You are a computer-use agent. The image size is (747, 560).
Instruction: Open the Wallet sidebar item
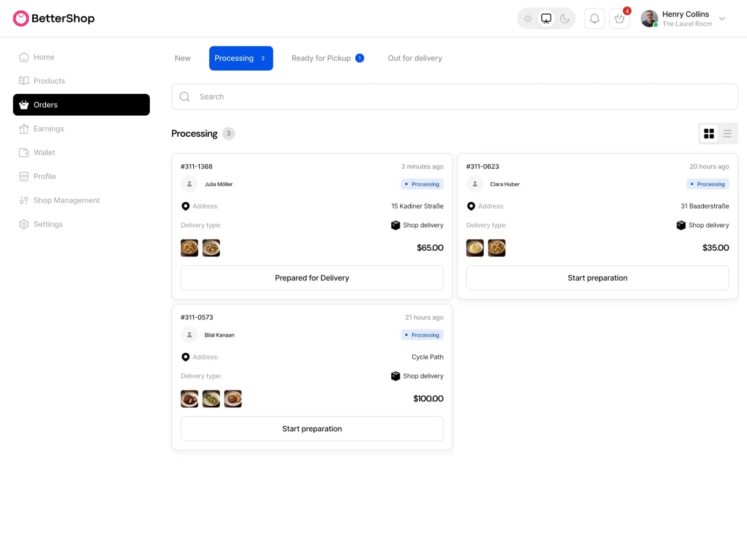pos(81,152)
